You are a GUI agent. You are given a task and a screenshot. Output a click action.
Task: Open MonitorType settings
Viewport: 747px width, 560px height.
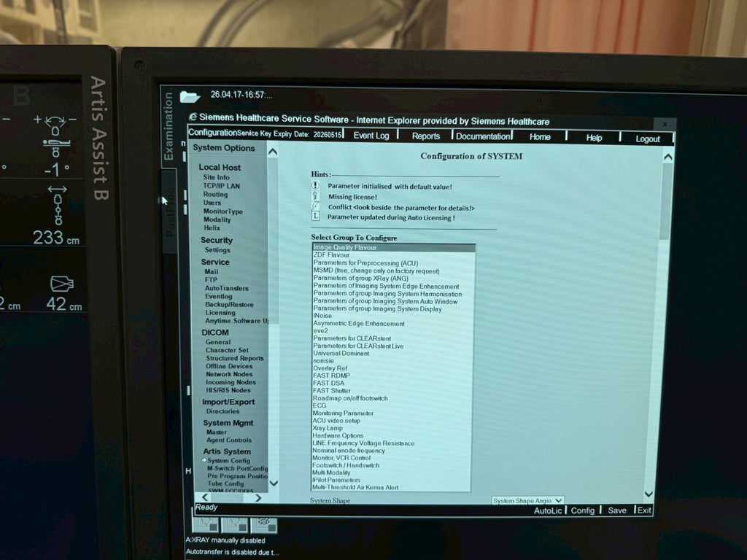pos(223,211)
